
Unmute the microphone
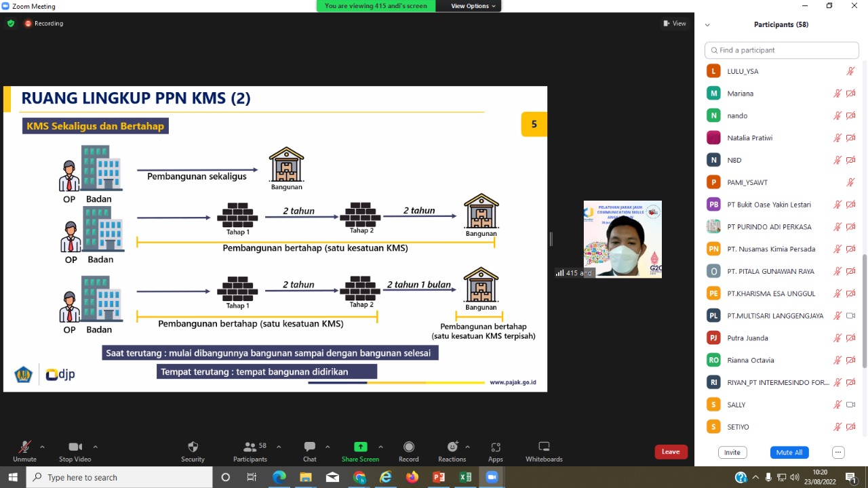tap(24, 447)
